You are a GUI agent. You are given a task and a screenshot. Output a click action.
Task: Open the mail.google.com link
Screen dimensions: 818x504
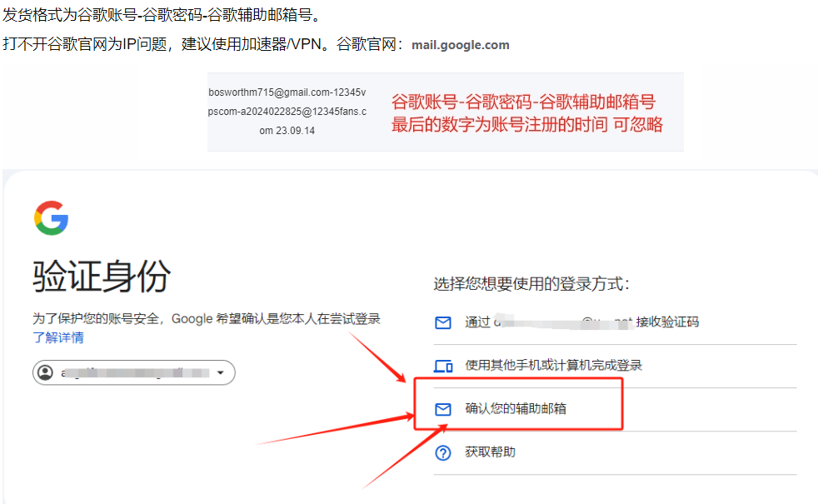click(x=460, y=45)
